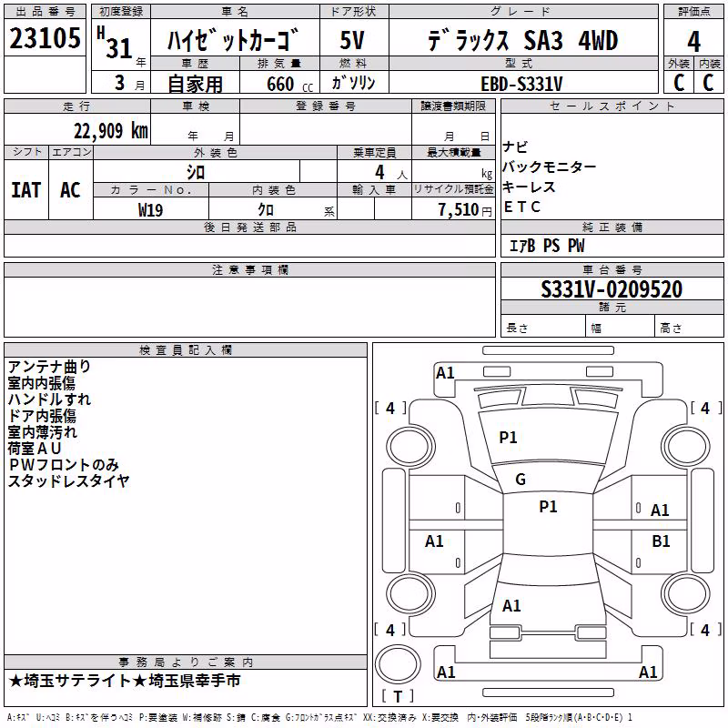This screenshot has height=728, width=728.
Task: Select door shape value 5V
Action: pyautogui.click(x=352, y=40)
